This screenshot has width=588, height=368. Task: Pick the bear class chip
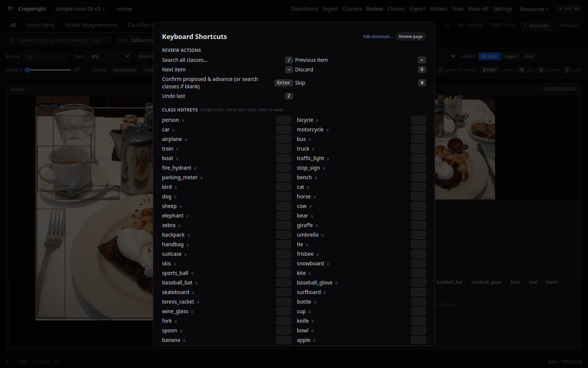515,282
